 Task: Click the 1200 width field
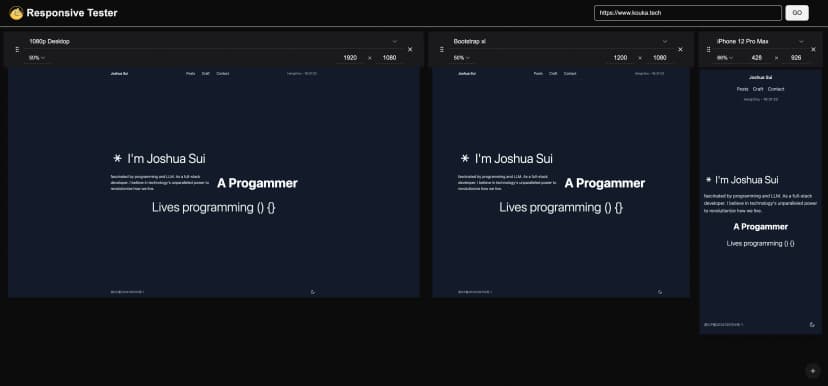point(621,58)
